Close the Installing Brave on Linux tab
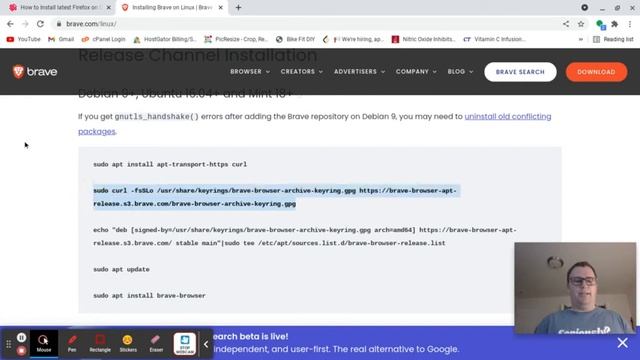This screenshot has height=360, width=640. pos(220,7)
